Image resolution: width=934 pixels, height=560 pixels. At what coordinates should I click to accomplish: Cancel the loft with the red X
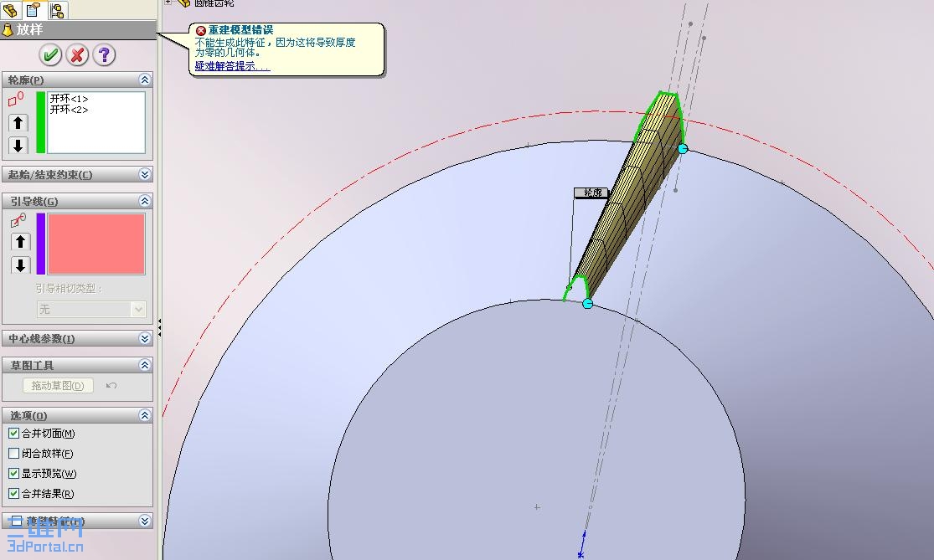click(77, 55)
